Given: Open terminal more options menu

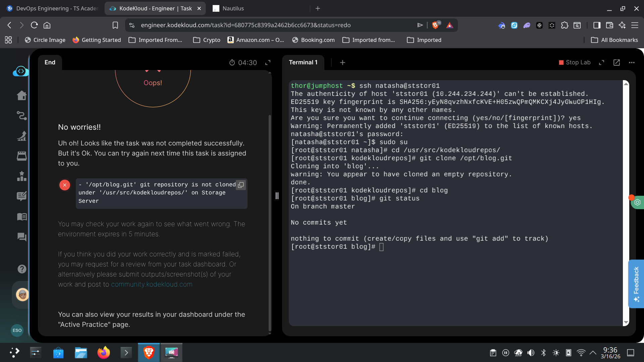Looking at the screenshot, I should click(632, 63).
